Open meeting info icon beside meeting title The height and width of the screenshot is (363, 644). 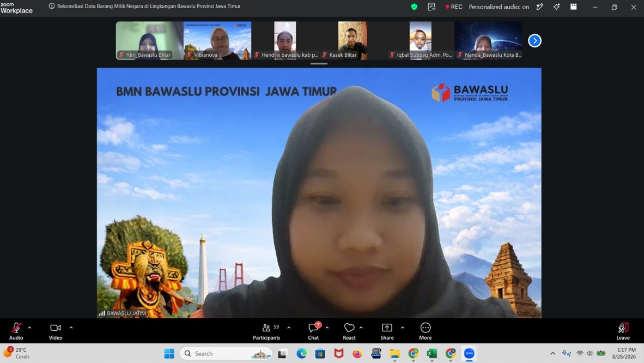coord(52,6)
